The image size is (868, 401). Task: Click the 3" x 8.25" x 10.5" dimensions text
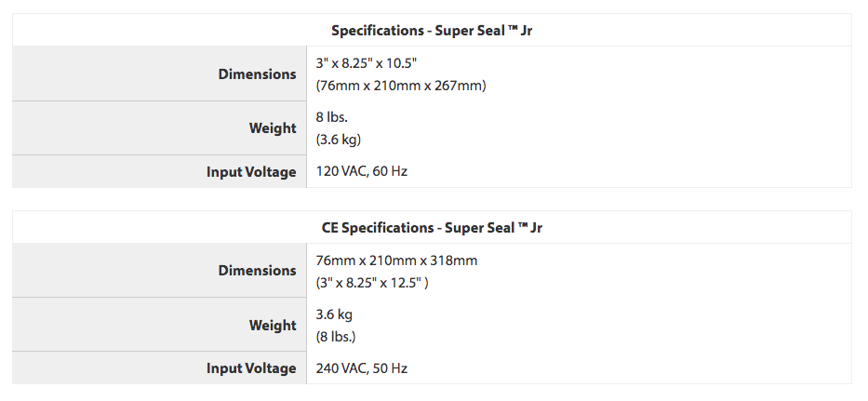(367, 62)
